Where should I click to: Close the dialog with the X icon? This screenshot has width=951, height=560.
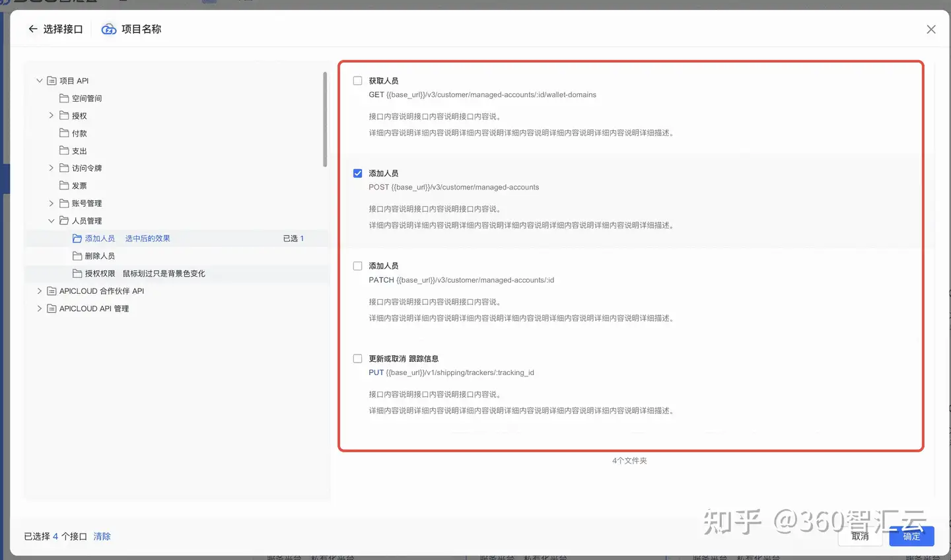tap(931, 29)
